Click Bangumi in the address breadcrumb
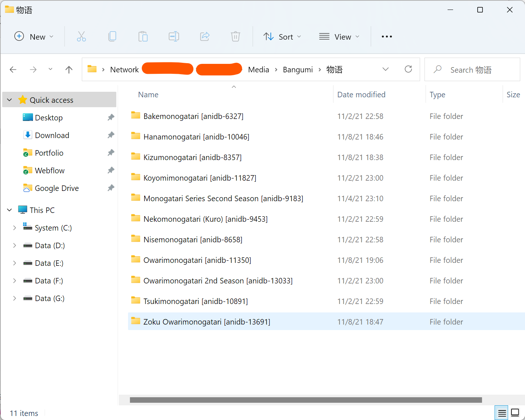525x420 pixels. [x=298, y=69]
